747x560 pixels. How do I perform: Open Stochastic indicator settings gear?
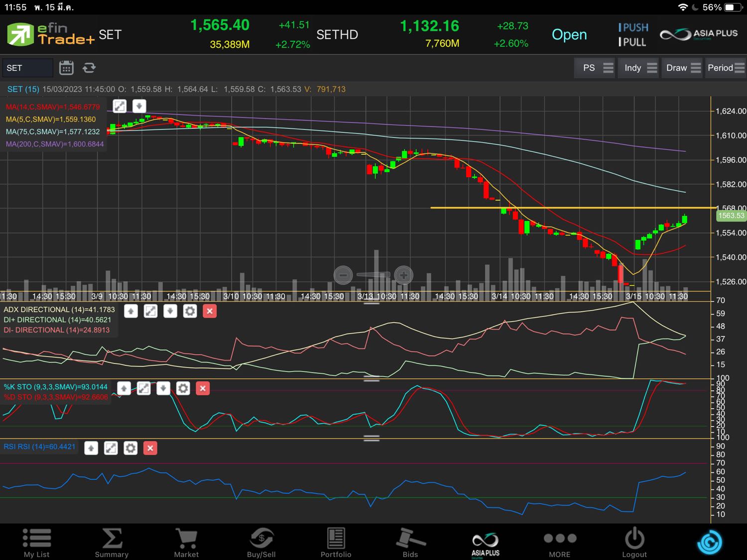(183, 388)
